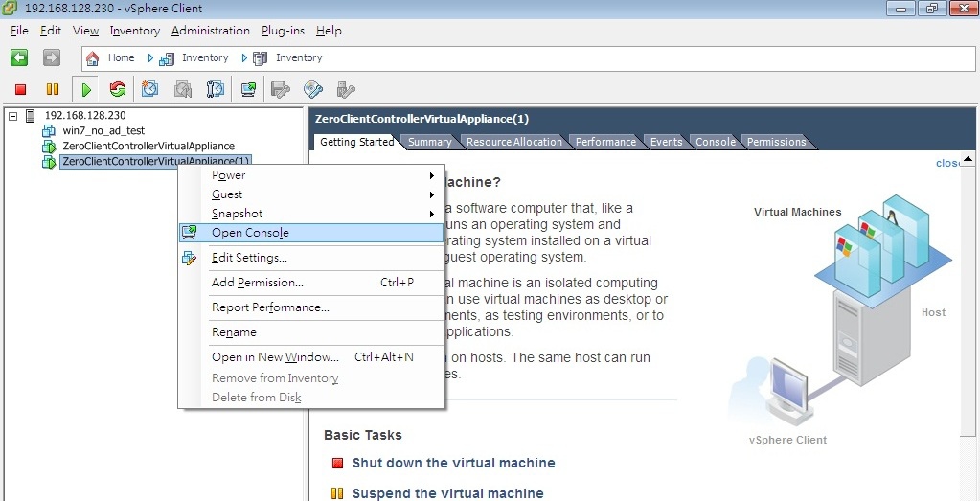The image size is (980, 501).
Task: Click the USB device toolbar icon
Action: click(x=346, y=89)
